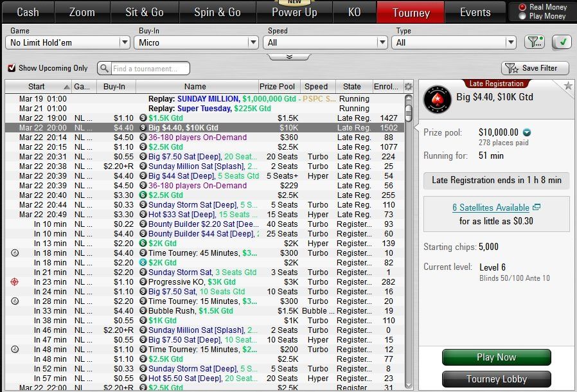Image resolution: width=577 pixels, height=392 pixels.
Task: Switch to the Power Up tab
Action: [294, 12]
